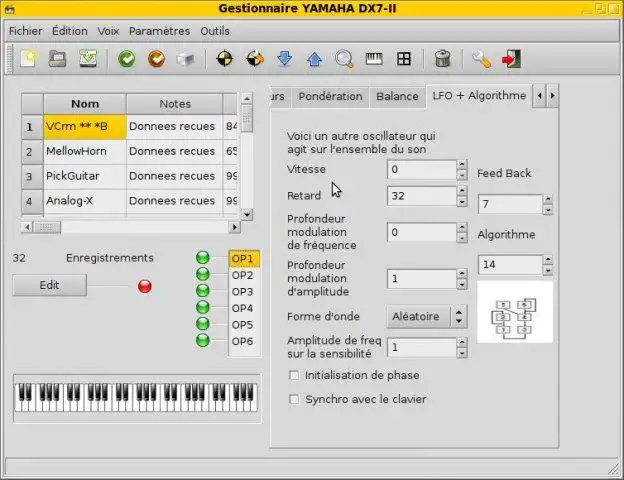Decrease Profondeur modulation d'amplitude value
The image size is (624, 480).
462,285
